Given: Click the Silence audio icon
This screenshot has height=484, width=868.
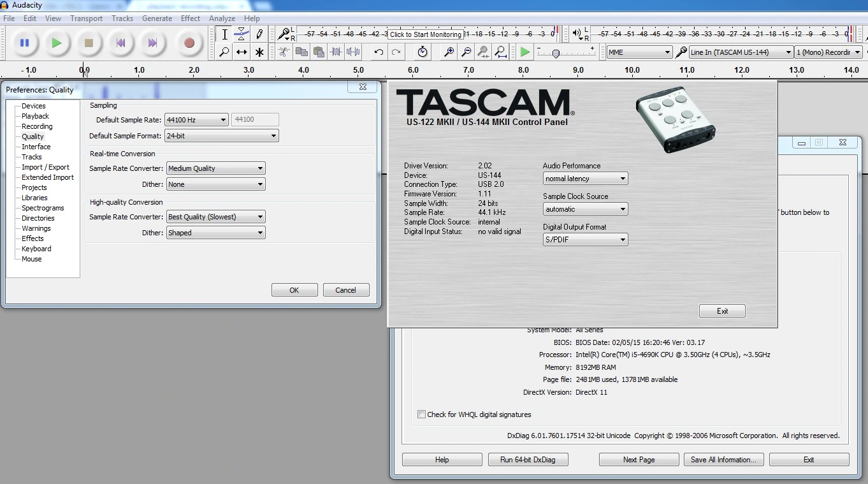Looking at the screenshot, I should tap(353, 52).
